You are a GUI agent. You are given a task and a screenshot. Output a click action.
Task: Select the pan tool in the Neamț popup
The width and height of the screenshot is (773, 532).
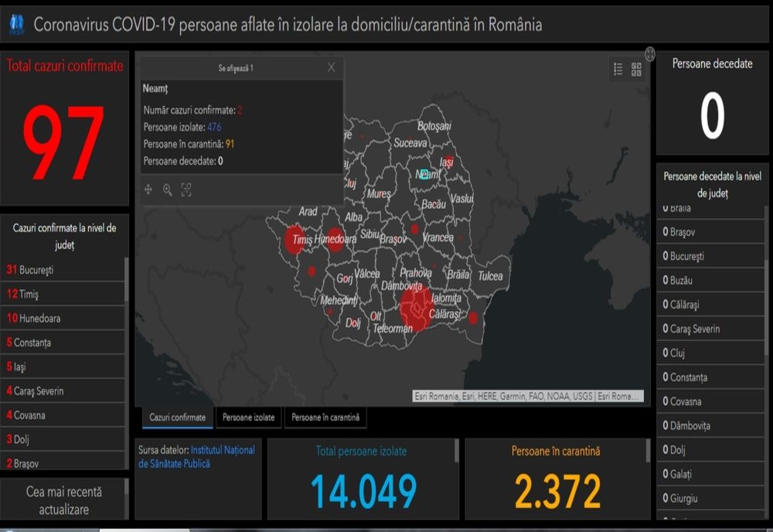(x=148, y=189)
